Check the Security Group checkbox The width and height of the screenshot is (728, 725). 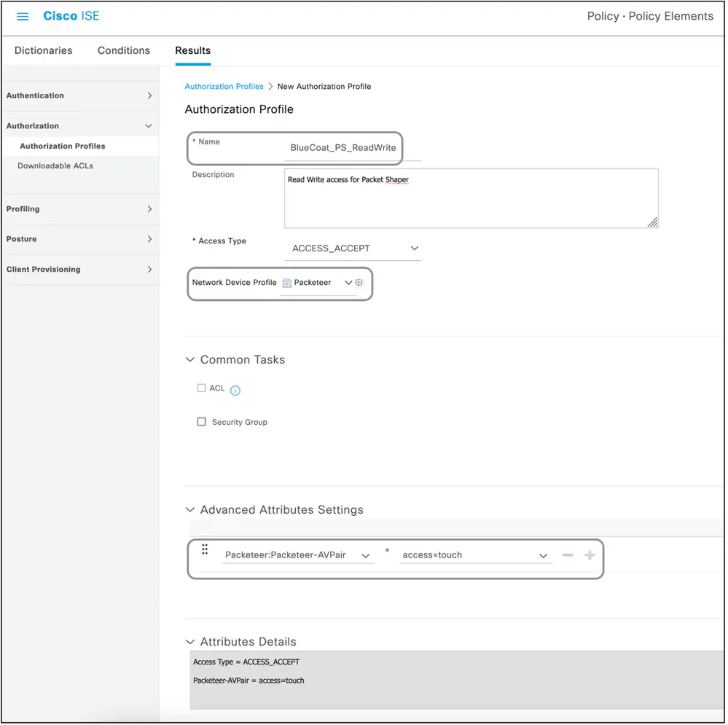(x=201, y=421)
